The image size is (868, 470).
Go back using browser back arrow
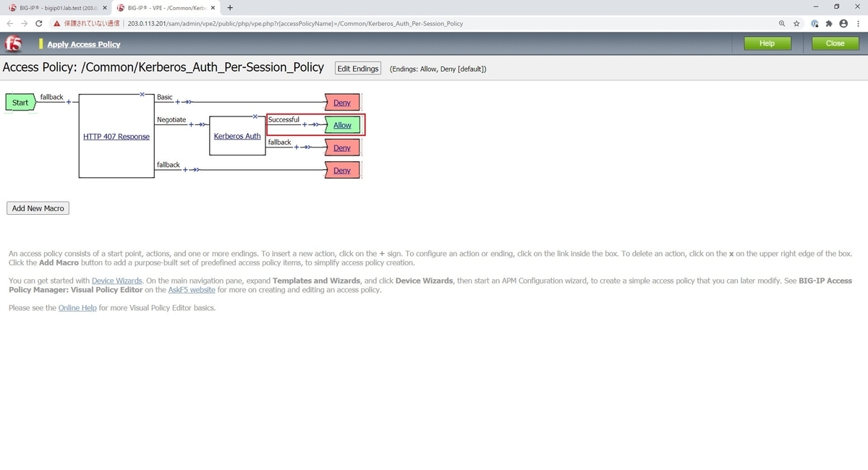pyautogui.click(x=9, y=23)
